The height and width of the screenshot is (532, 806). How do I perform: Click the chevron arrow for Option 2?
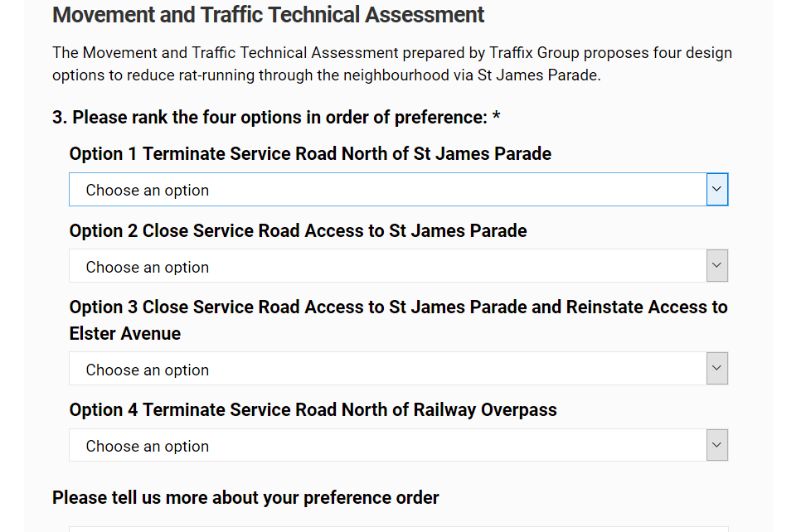717,267
